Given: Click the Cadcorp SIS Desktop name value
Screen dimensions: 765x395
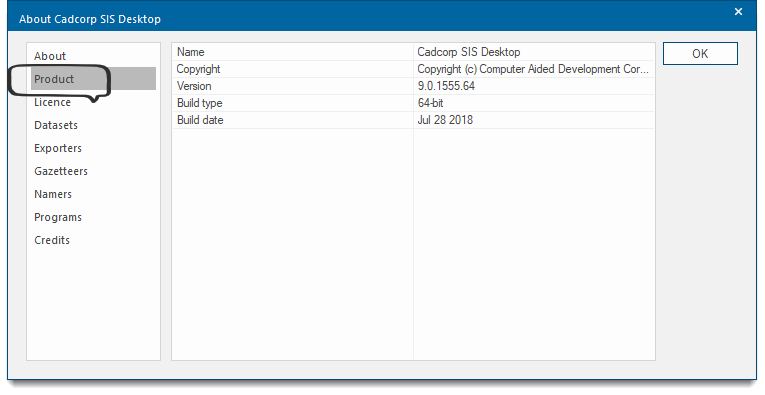Looking at the screenshot, I should tap(468, 52).
